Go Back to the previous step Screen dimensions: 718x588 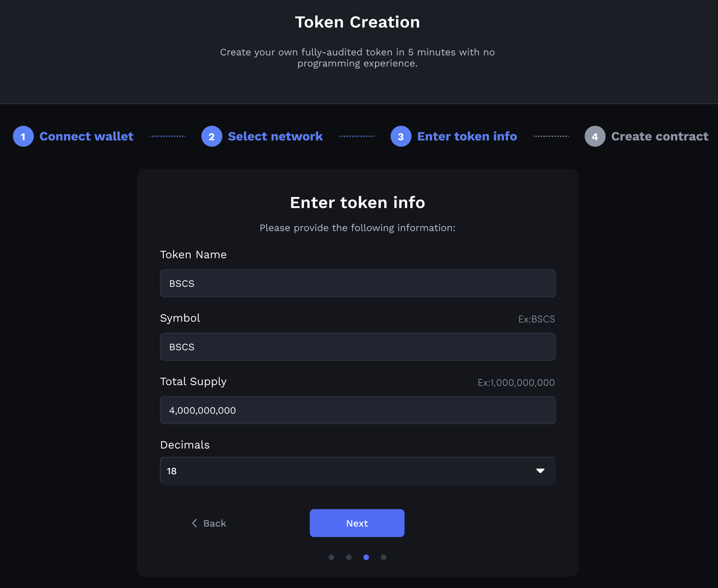pyautogui.click(x=215, y=523)
